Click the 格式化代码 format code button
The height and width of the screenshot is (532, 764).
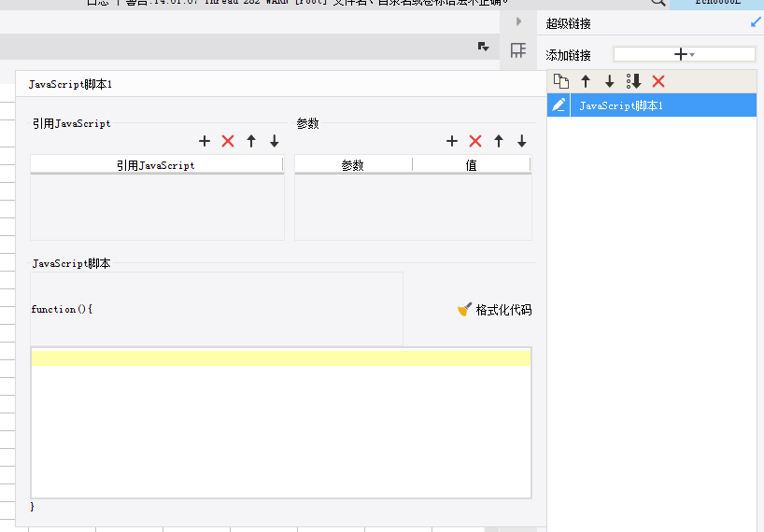495,310
